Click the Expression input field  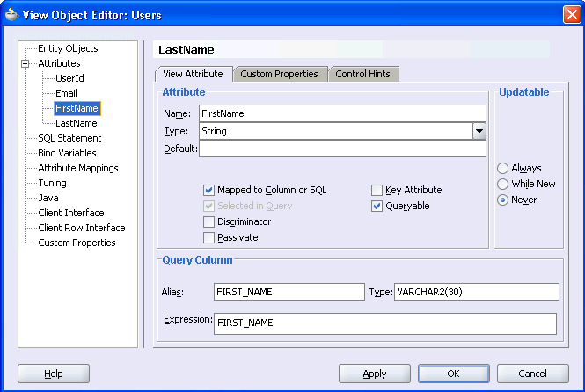coord(385,323)
